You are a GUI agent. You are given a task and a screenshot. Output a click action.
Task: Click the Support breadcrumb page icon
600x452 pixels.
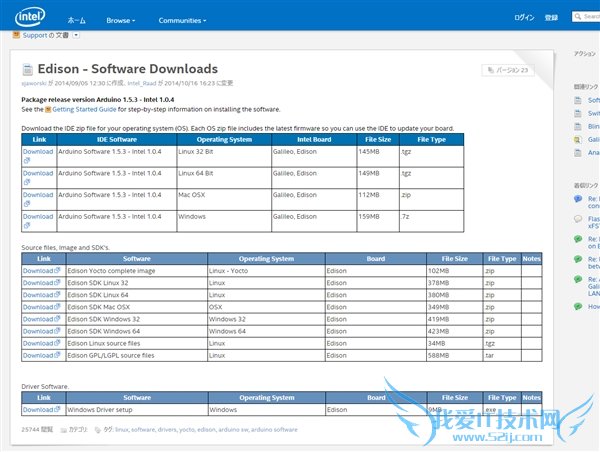tap(15, 36)
